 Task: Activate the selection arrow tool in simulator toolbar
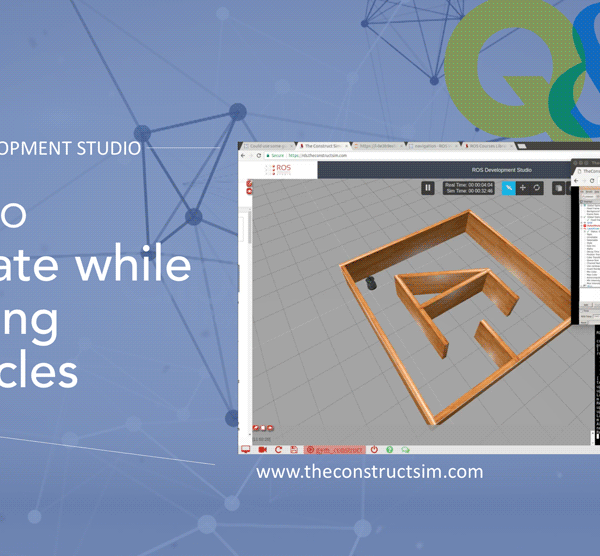509,188
